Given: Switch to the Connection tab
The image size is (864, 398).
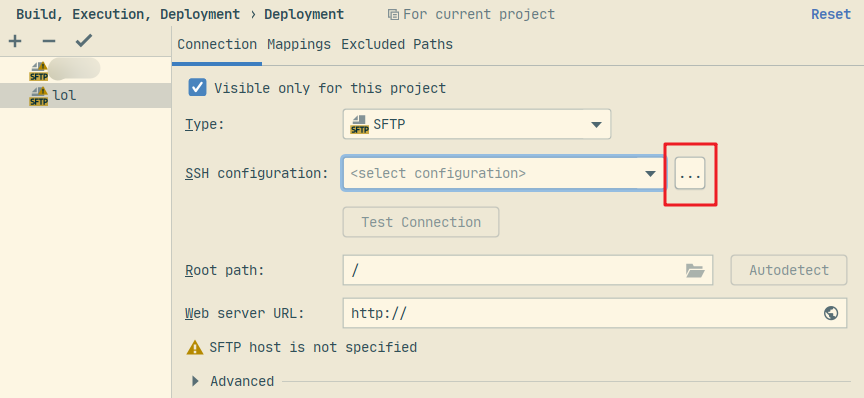Looking at the screenshot, I should pos(217,45).
